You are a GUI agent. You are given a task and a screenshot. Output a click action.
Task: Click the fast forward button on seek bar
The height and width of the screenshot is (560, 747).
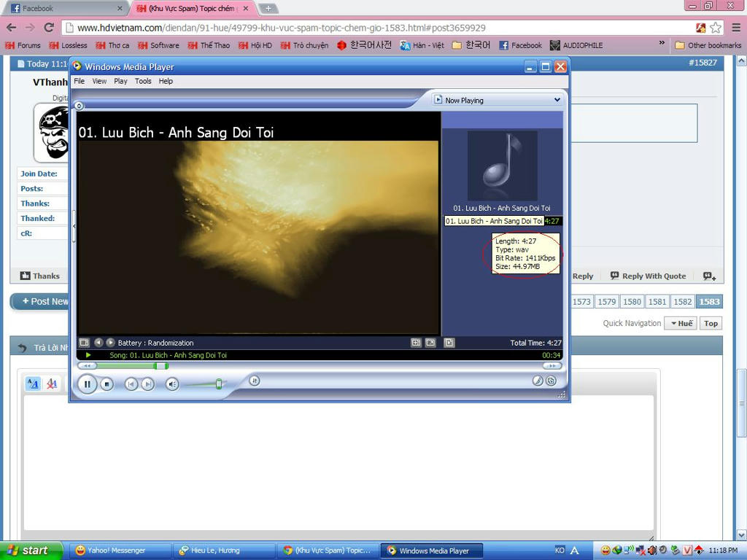point(552,366)
